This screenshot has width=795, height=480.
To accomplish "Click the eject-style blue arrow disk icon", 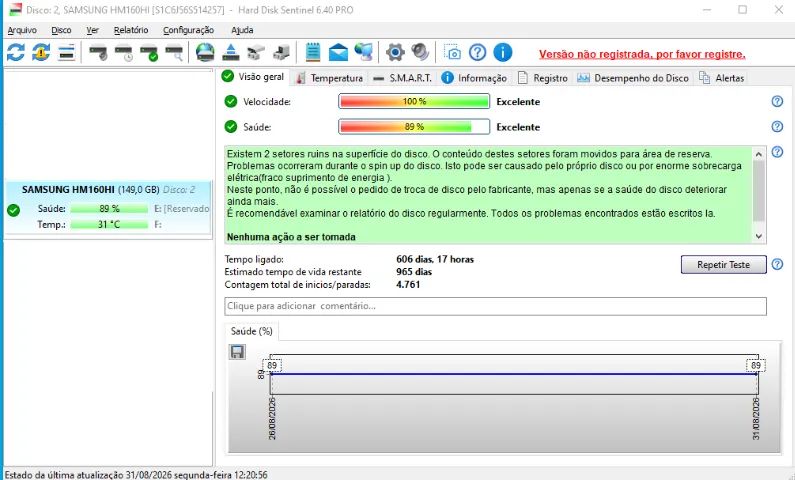I will tap(231, 52).
